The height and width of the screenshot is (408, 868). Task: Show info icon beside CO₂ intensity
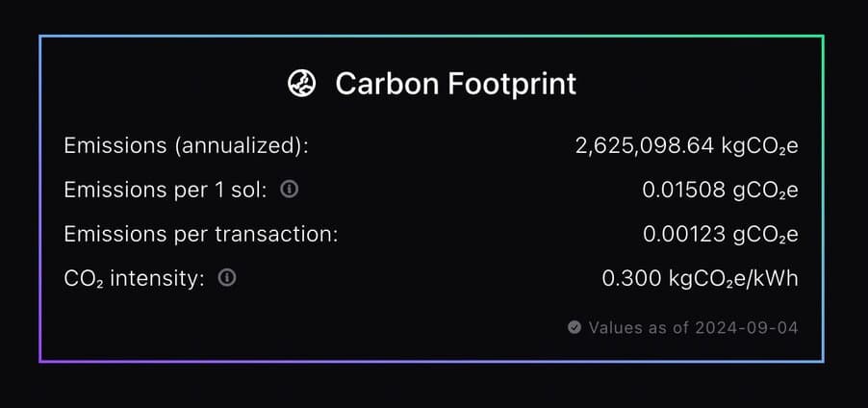pyautogui.click(x=227, y=278)
